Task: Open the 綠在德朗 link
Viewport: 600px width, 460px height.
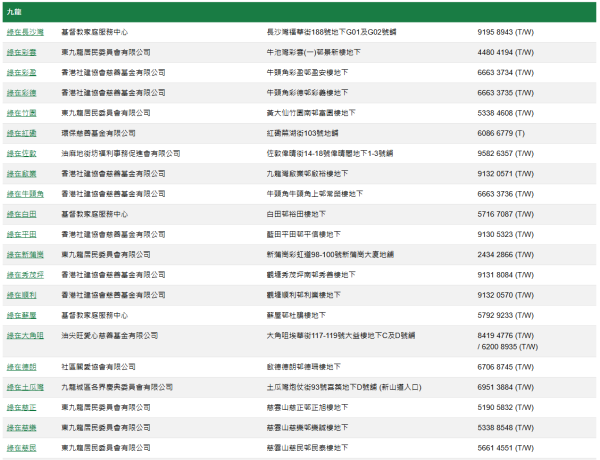Action: (x=21, y=367)
